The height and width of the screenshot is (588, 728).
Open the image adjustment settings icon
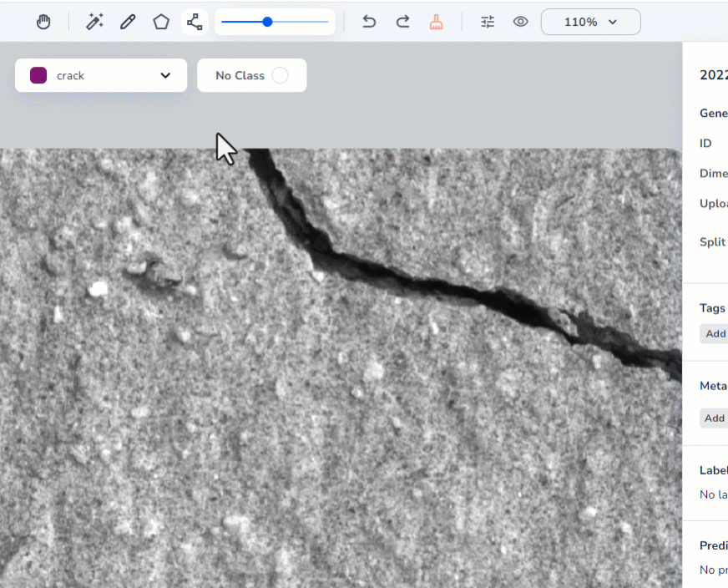(x=488, y=22)
